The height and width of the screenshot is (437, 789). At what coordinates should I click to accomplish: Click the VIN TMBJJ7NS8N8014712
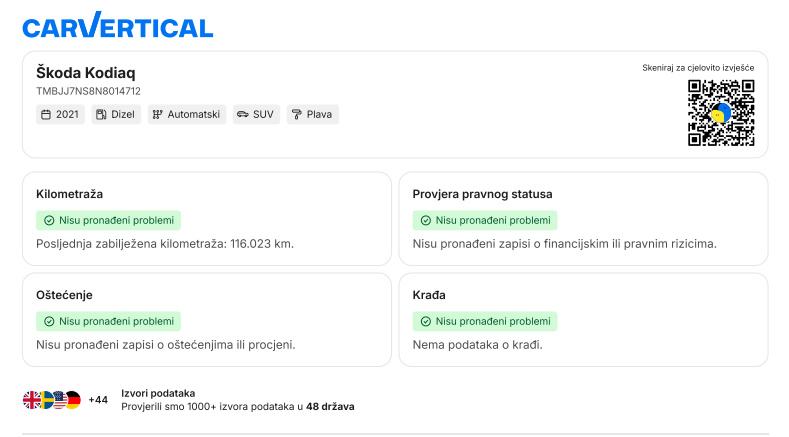pyautogui.click(x=89, y=91)
